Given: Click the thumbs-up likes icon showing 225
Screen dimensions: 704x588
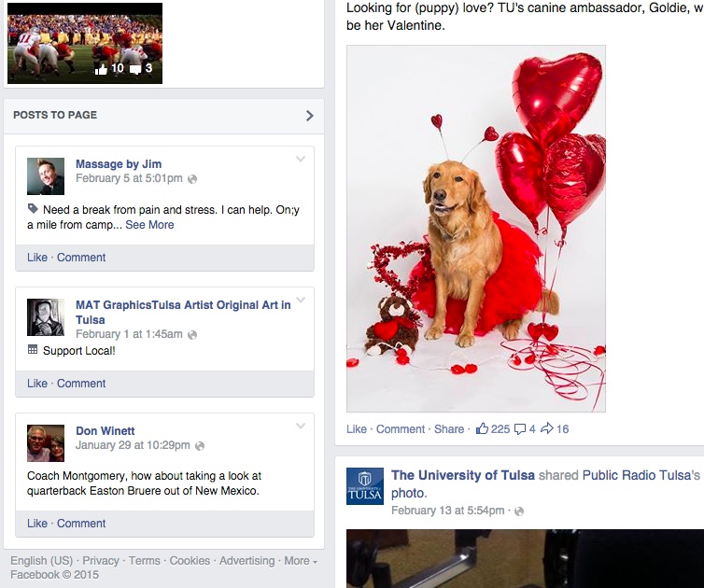Looking at the screenshot, I should pyautogui.click(x=482, y=428).
